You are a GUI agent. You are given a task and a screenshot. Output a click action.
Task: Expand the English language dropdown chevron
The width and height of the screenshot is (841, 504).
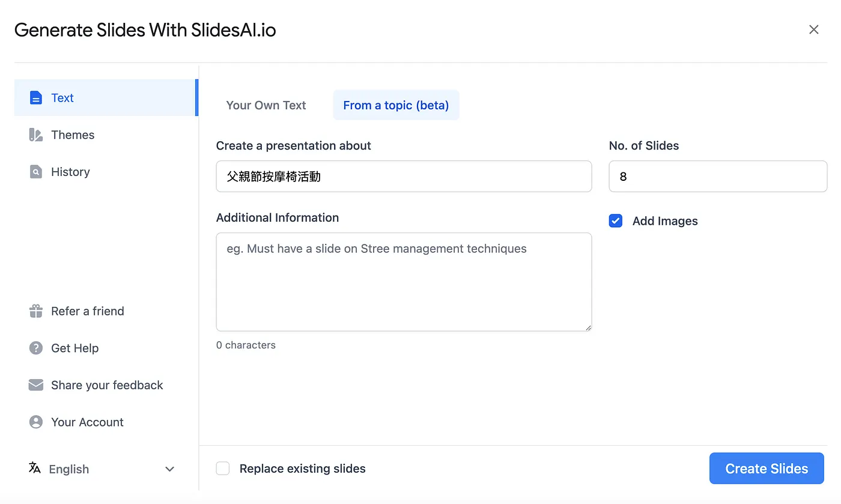tap(170, 469)
